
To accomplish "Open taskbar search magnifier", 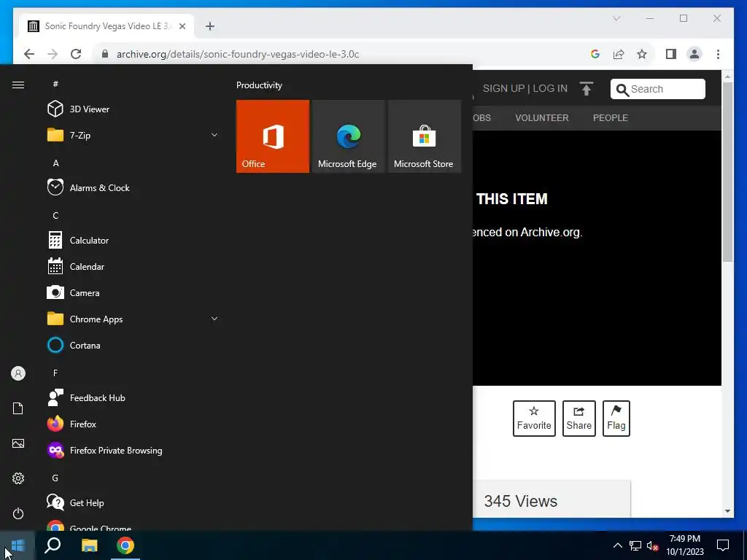I will (53, 545).
